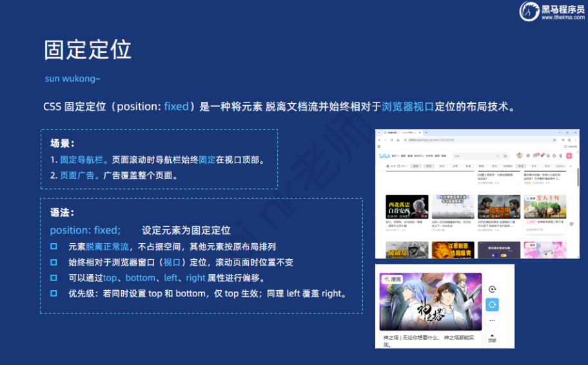Viewport: 588px width, 365px height.
Task: Click the 黑马程序员 horse logo
Action: pyautogui.click(x=529, y=11)
